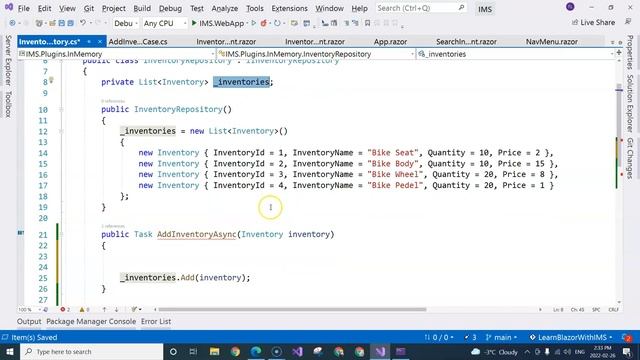
Task: Click the Live Share icon
Action: click(575, 22)
